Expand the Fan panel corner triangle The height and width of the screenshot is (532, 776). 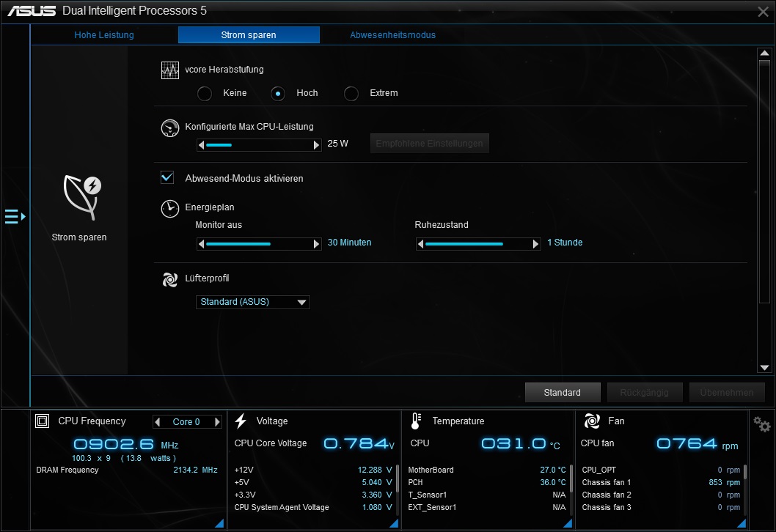point(742,523)
